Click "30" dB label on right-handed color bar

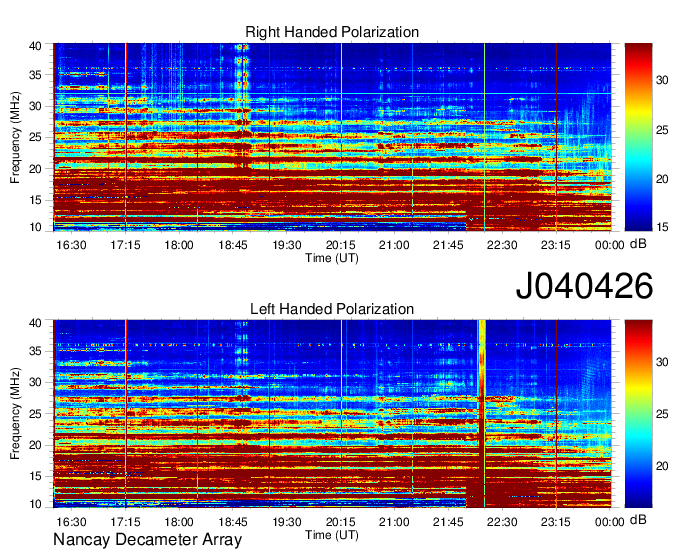pyautogui.click(x=662, y=80)
